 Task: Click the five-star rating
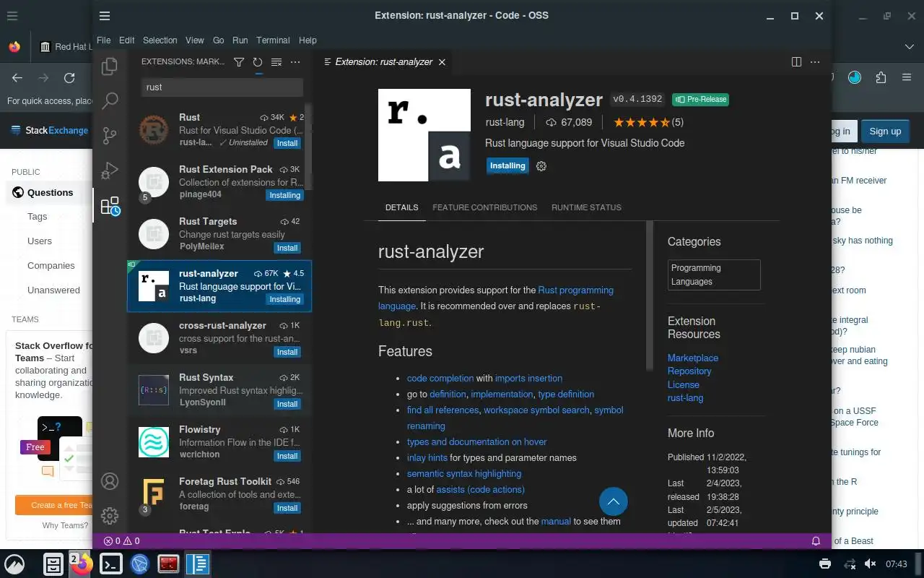642,122
